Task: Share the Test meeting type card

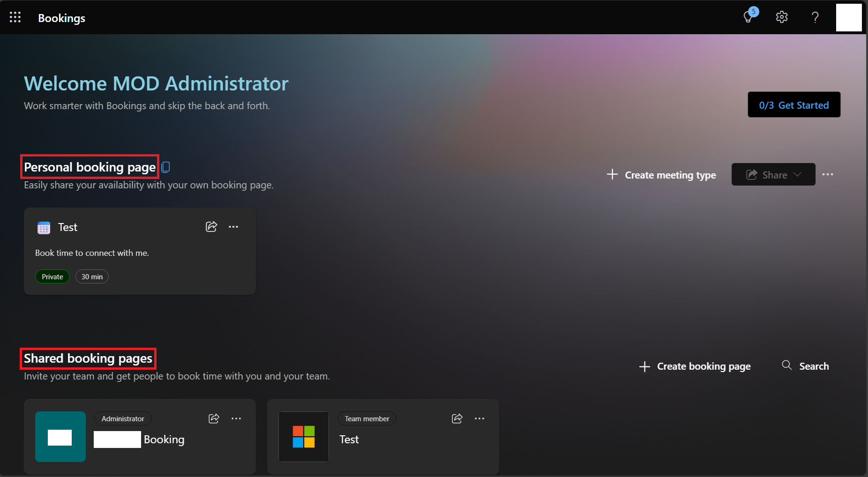Action: tap(211, 227)
